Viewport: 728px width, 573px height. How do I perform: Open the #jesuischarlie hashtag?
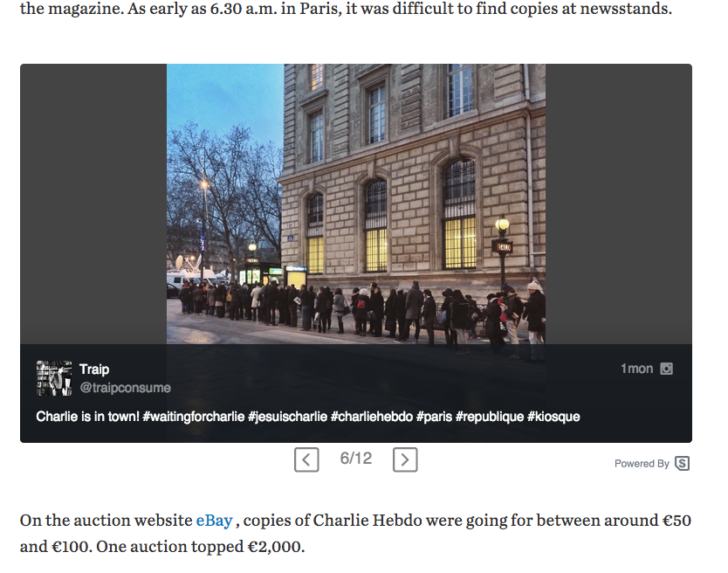[287, 417]
